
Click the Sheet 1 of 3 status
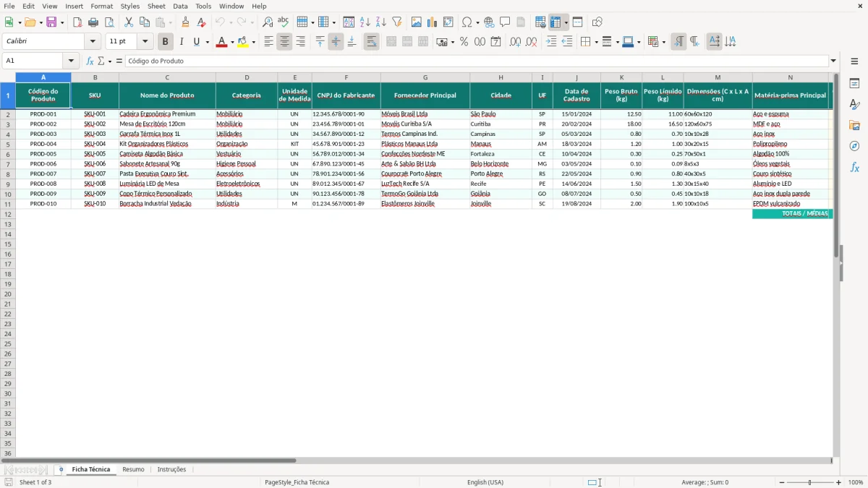35,482
